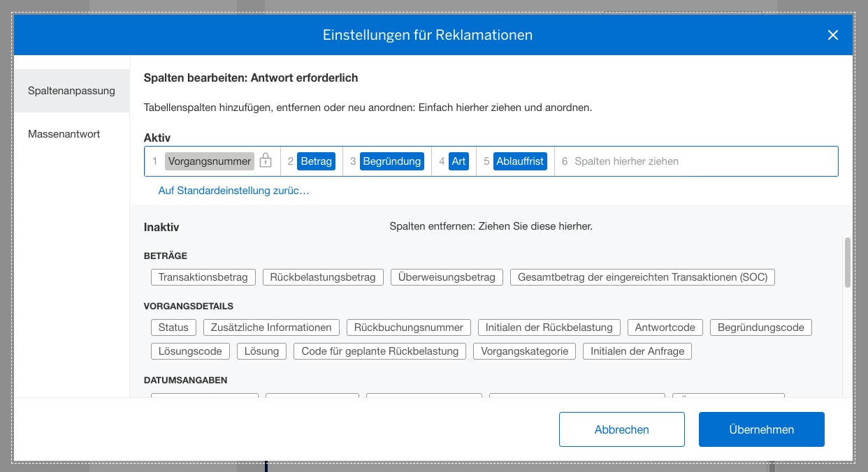Click the Transaktionsbetrag inactive column

(x=203, y=276)
